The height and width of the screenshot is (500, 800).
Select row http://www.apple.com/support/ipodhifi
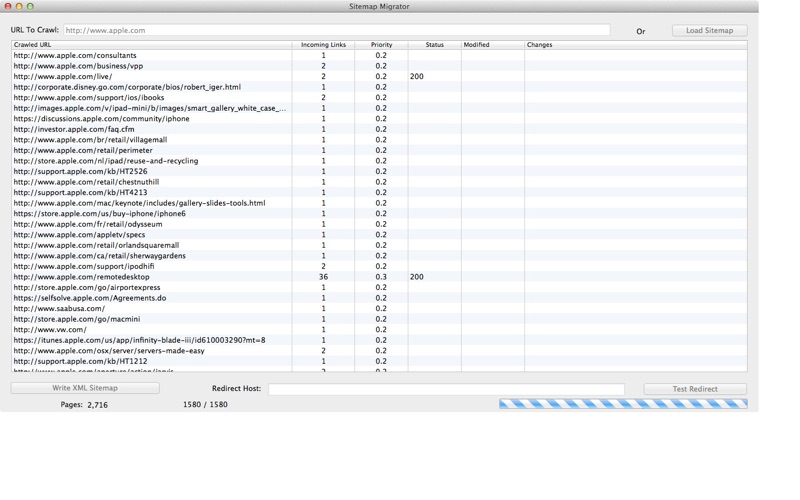coord(379,266)
